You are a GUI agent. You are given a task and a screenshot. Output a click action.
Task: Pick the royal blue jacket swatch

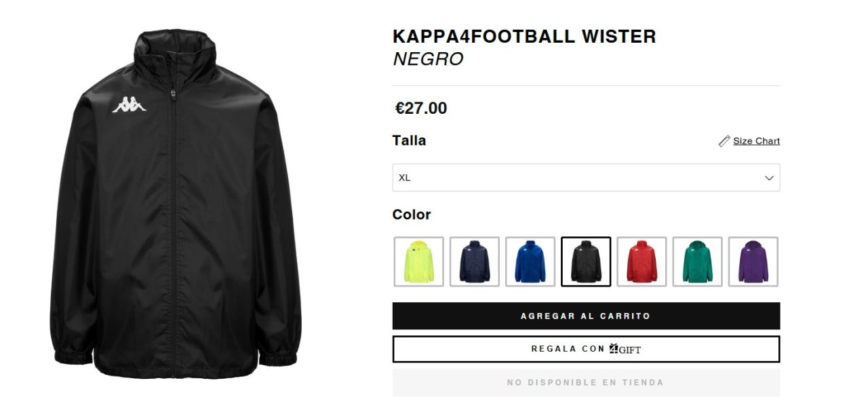pos(530,262)
